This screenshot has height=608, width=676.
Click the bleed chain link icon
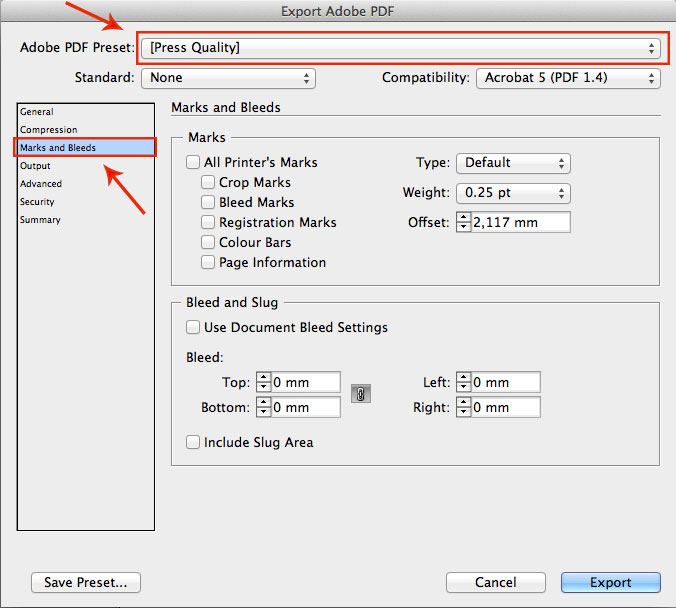coord(361,393)
